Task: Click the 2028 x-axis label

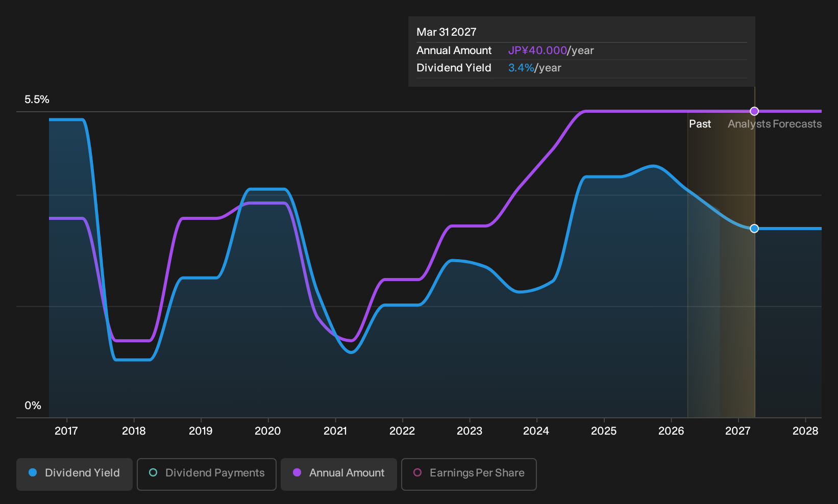Action: click(805, 431)
